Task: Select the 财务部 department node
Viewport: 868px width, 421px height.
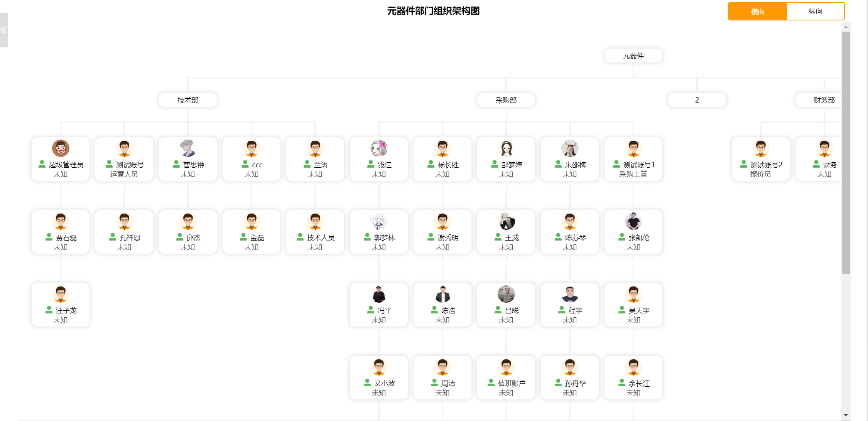Action: click(822, 100)
